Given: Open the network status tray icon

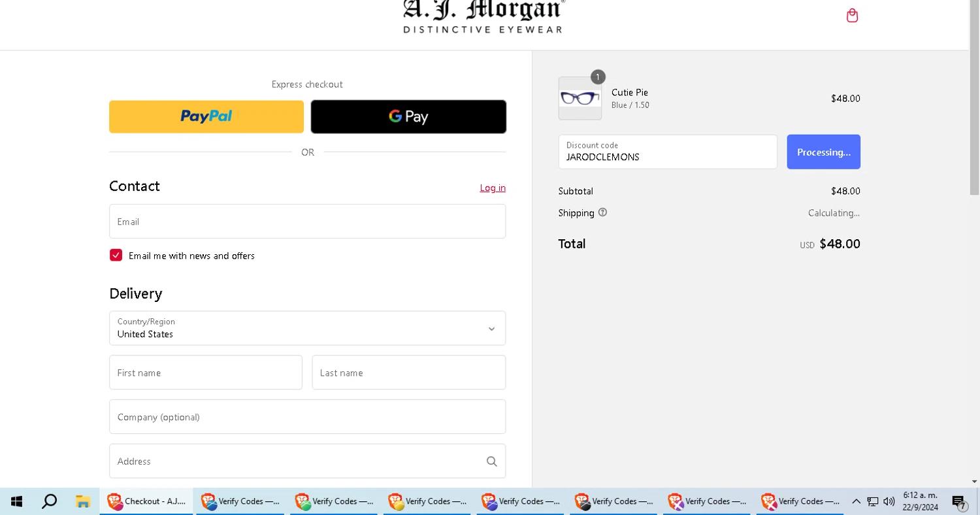Looking at the screenshot, I should (x=873, y=501).
